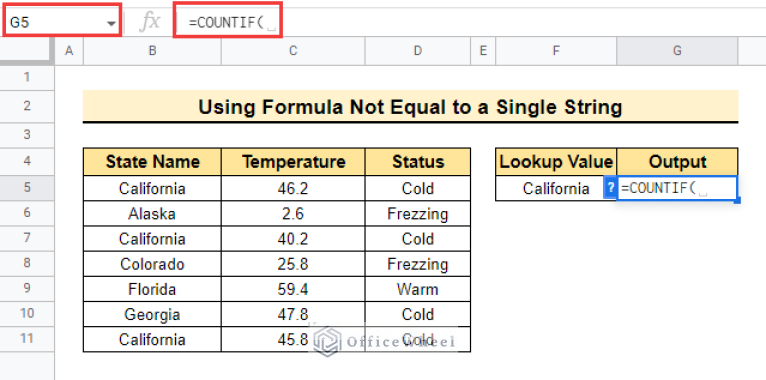Select row 9 header
Viewport: 766px width, 380px height.
point(27,288)
